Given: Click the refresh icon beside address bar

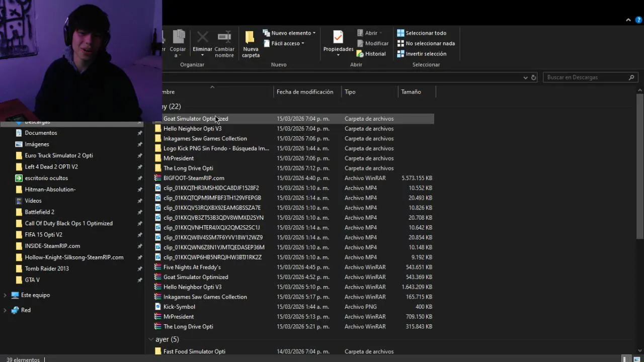Looking at the screenshot, I should [534, 77].
